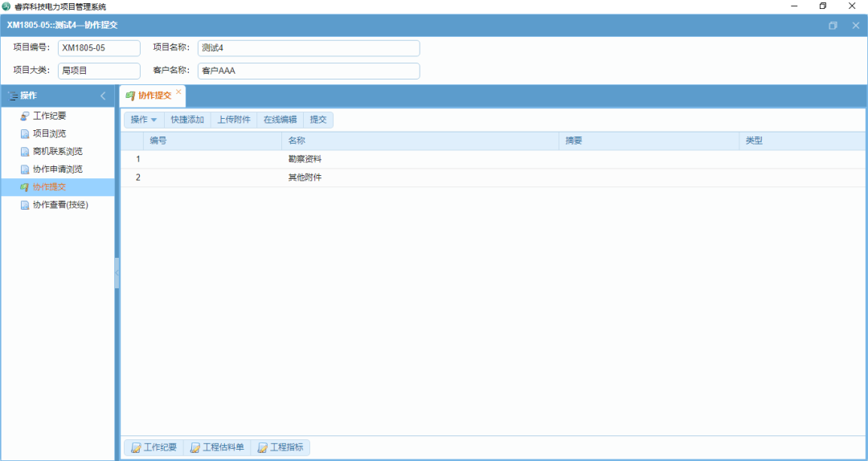Click the 在线编辑 toolbar button
The height and width of the screenshot is (461, 868).
280,120
